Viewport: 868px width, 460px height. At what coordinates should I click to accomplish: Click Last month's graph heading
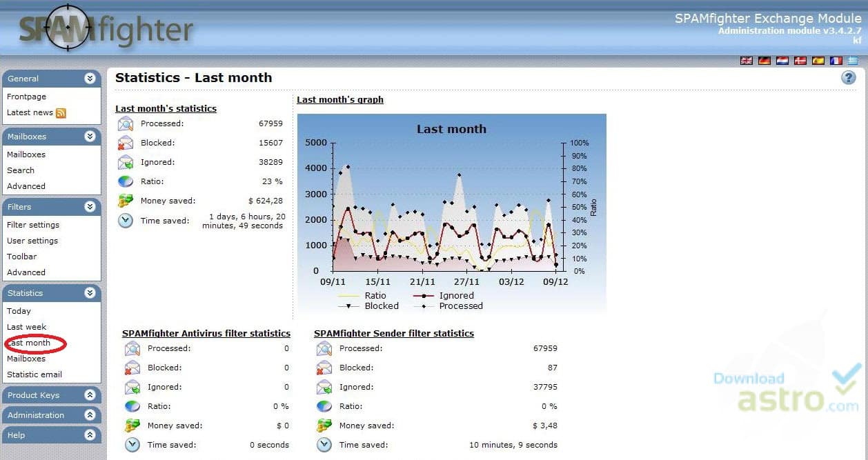click(340, 99)
